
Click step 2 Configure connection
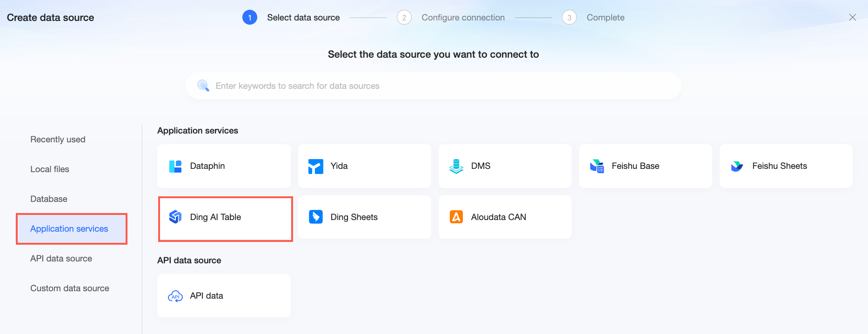click(451, 18)
